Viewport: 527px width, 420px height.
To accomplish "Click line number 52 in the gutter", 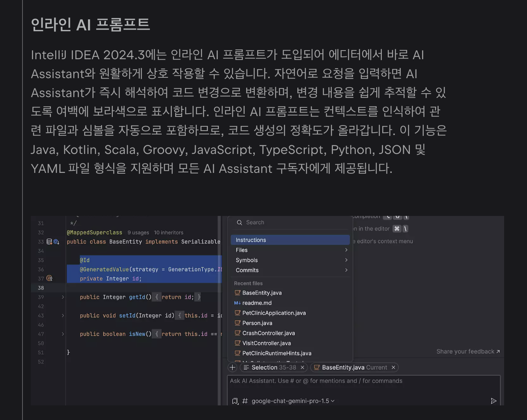I will pyautogui.click(x=41, y=362).
